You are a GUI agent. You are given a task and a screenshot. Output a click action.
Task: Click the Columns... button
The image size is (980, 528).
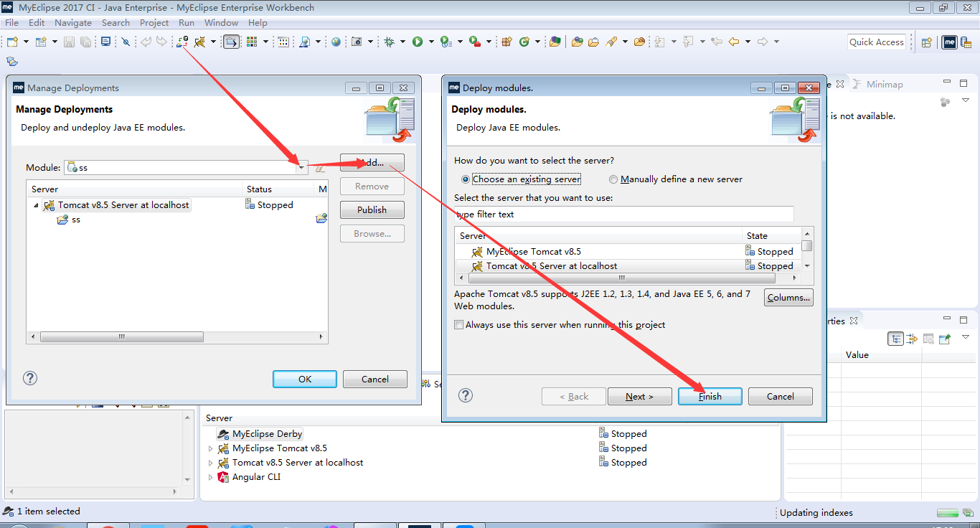click(x=788, y=298)
